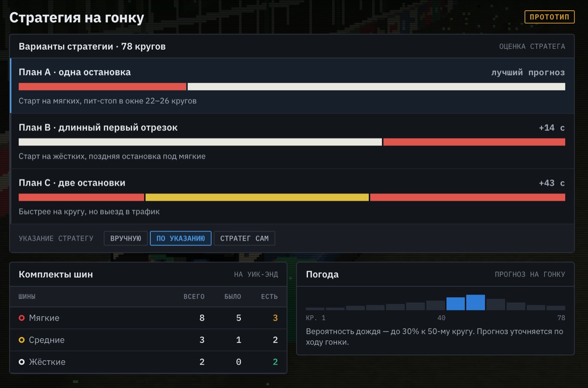Select the ВРУЧНУЮ strategist mode
The image size is (588, 388).
pyautogui.click(x=126, y=238)
